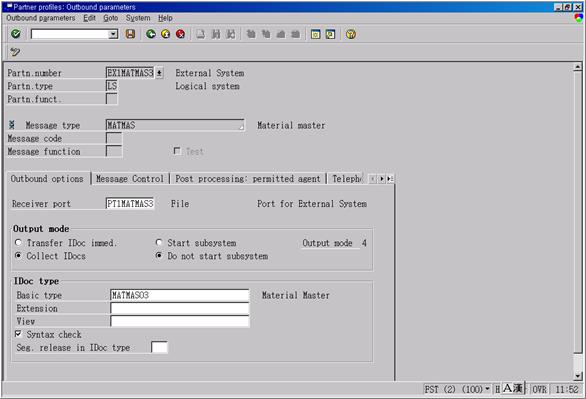Click the Extension input field

click(x=180, y=308)
